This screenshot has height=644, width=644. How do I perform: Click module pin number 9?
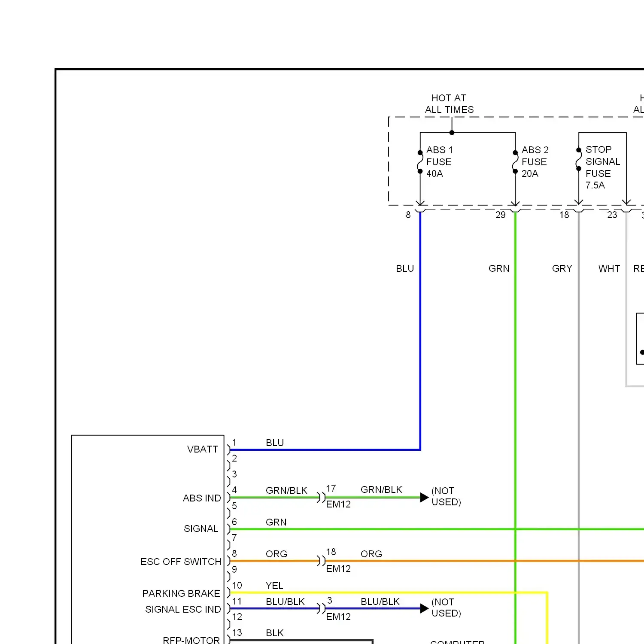[234, 570]
